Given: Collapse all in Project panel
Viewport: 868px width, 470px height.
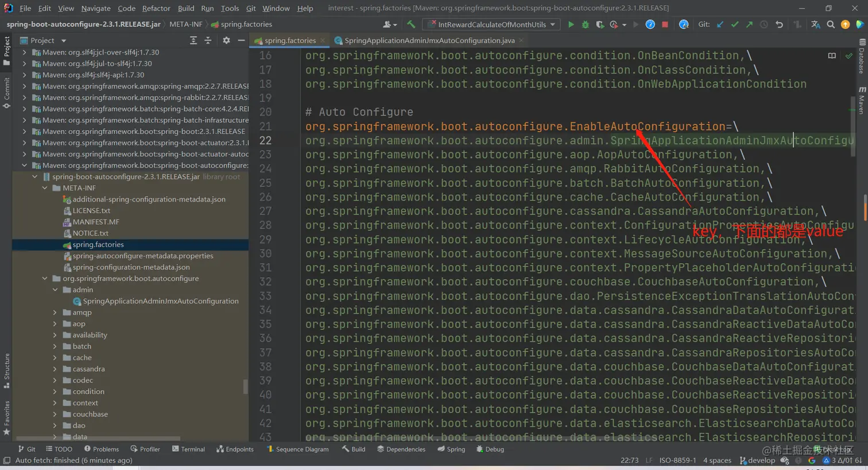Looking at the screenshot, I should coord(208,40).
